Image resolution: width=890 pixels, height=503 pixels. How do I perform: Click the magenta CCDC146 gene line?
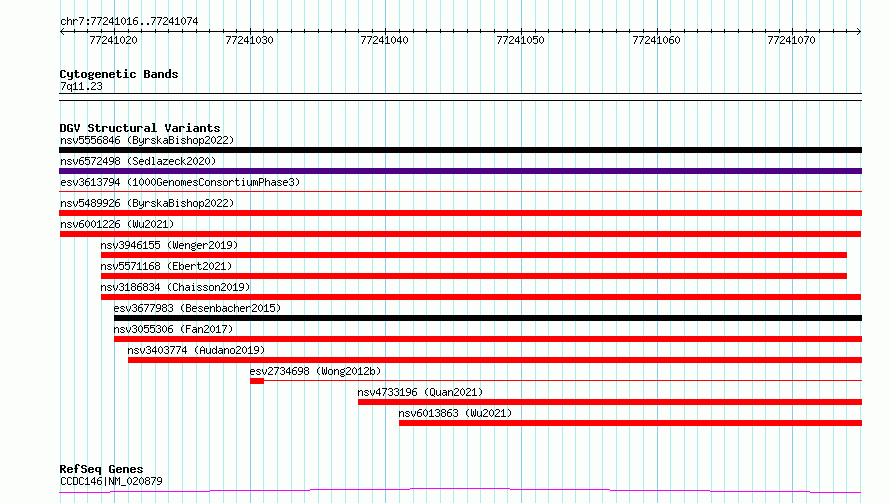click(460, 490)
